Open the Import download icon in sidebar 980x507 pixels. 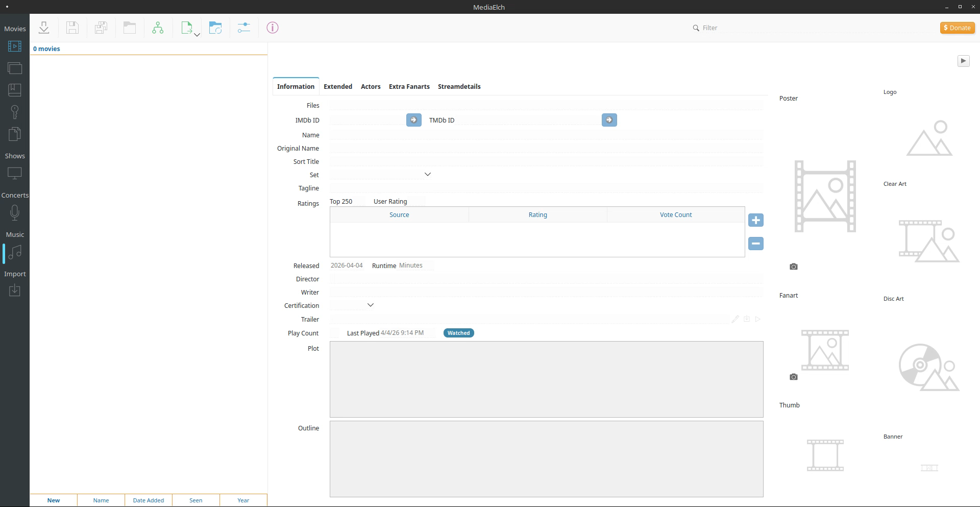pyautogui.click(x=15, y=291)
